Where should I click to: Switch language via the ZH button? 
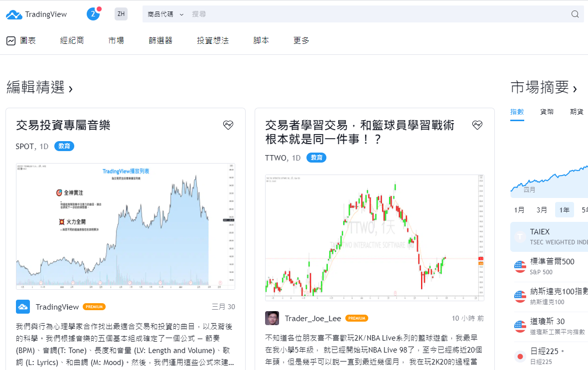(x=121, y=14)
